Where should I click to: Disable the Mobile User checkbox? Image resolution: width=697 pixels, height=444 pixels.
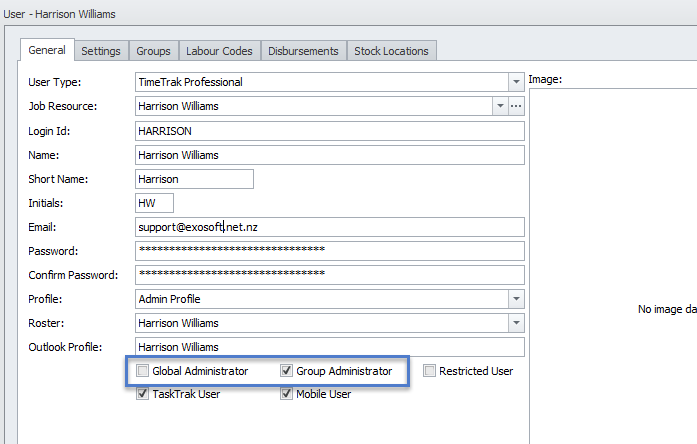(x=287, y=394)
